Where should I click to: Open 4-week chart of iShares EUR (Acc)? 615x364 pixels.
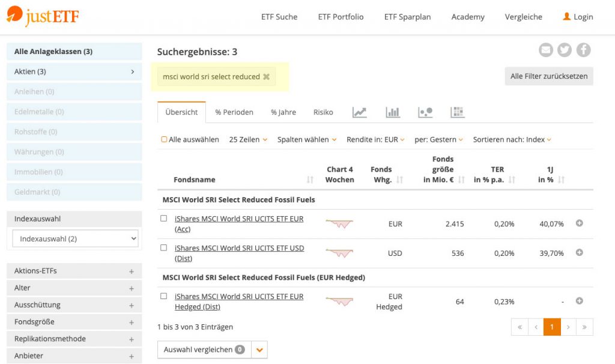[x=339, y=223]
